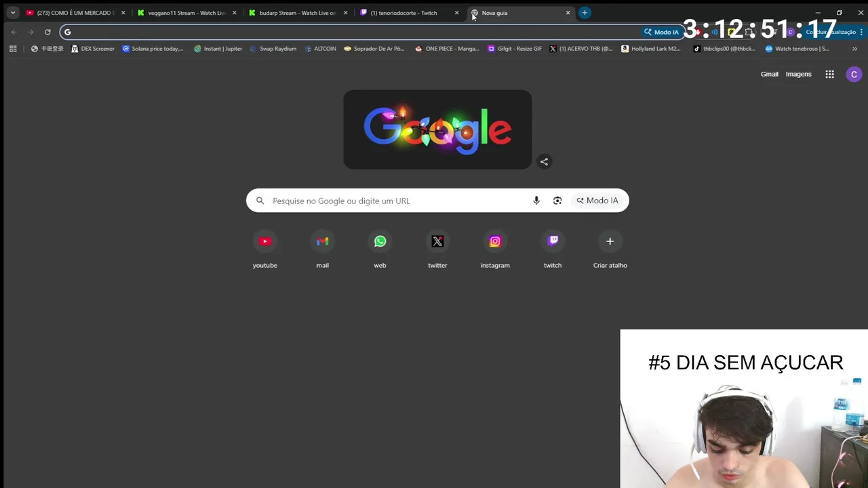Start voice search with the microphone icon
This screenshot has height=488, width=868.
click(x=536, y=201)
